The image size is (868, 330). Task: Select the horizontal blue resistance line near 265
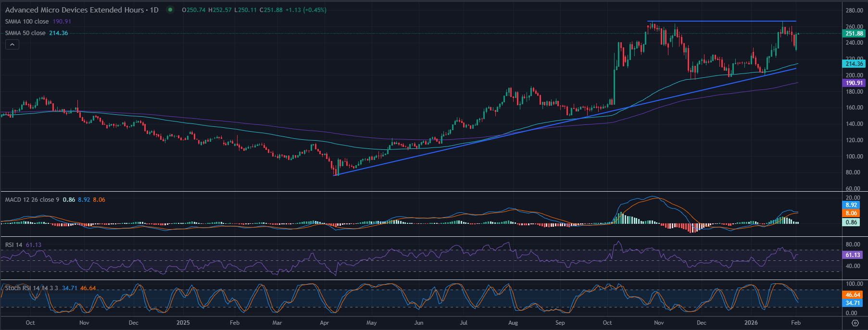pos(721,21)
